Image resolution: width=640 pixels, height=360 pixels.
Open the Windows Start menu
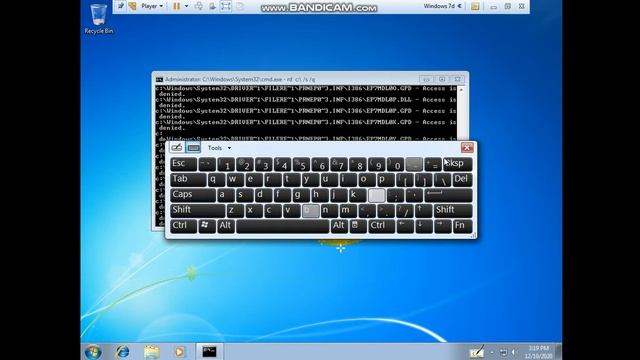pos(93,352)
